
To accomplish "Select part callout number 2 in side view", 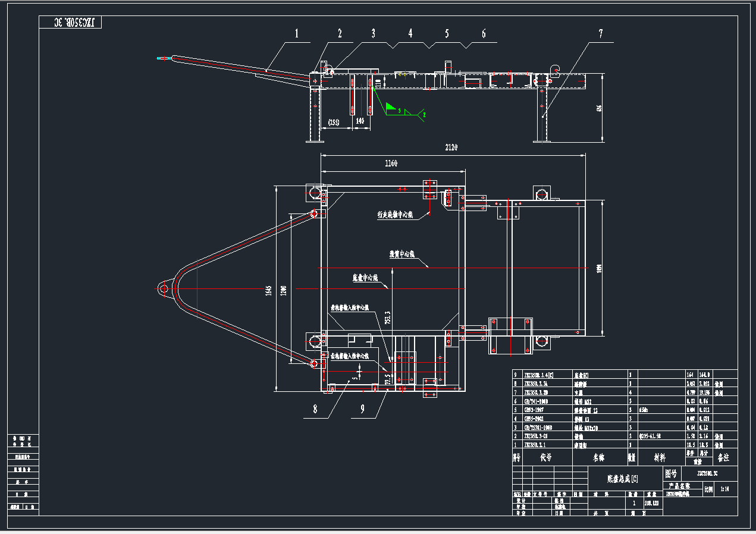I will point(340,34).
